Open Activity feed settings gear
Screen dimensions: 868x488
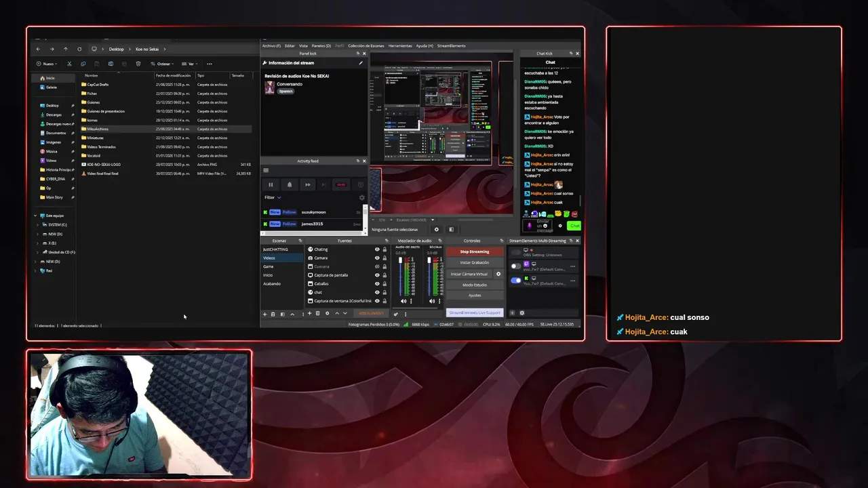pos(362,197)
